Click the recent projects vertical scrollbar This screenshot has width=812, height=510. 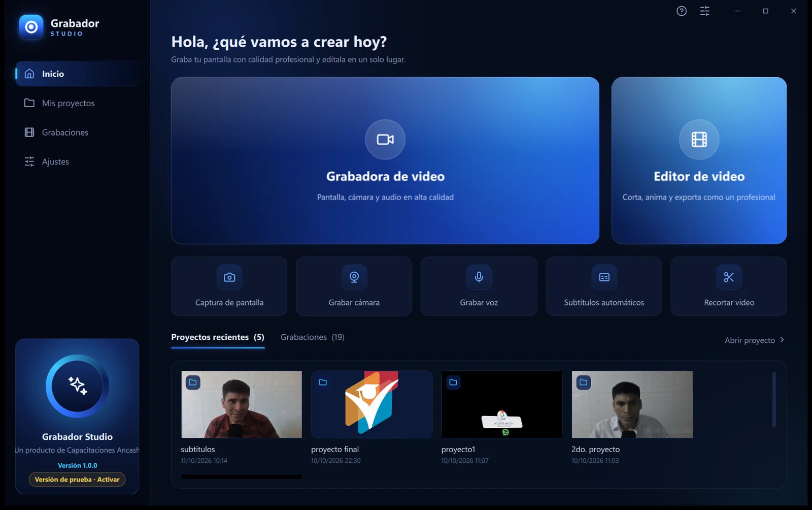point(774,399)
